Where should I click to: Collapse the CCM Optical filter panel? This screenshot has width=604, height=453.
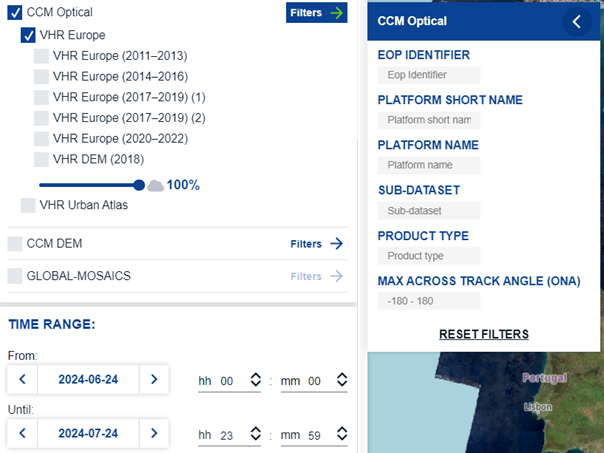click(576, 21)
